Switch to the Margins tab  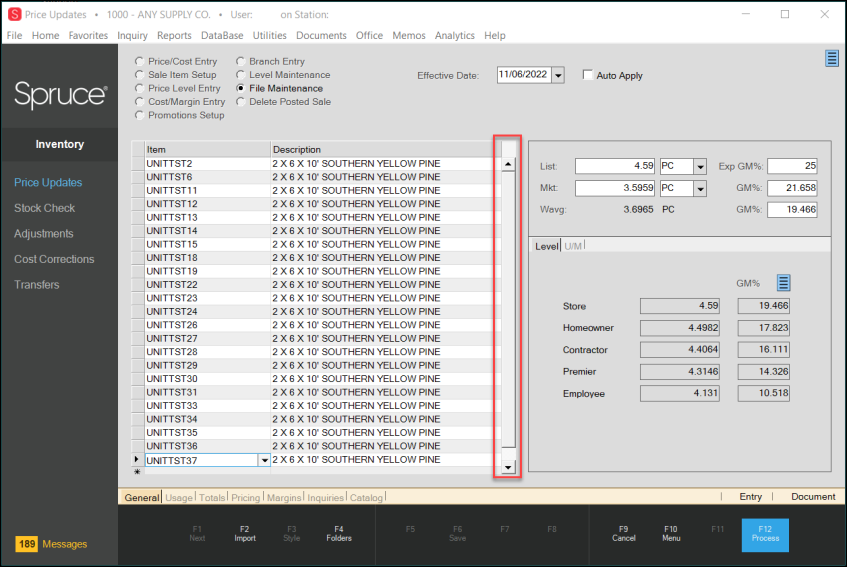click(x=284, y=497)
